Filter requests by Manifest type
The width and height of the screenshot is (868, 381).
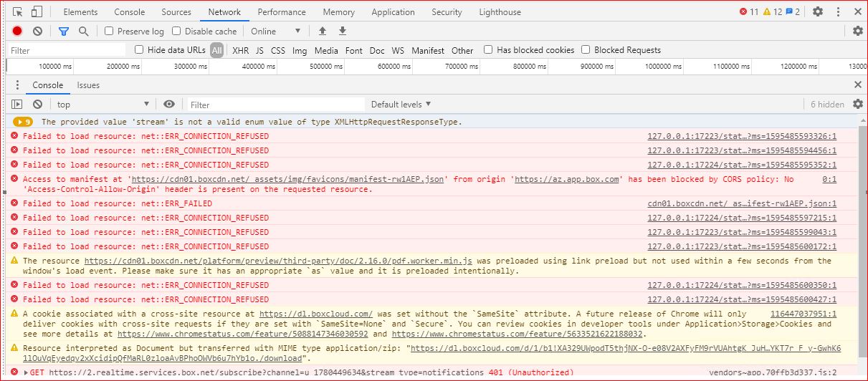[x=428, y=50]
